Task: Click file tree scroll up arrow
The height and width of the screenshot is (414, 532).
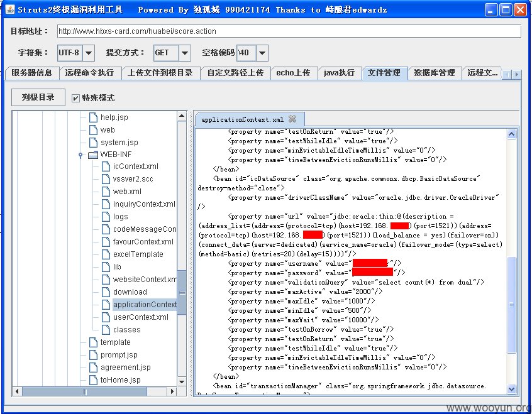Action: (x=182, y=116)
